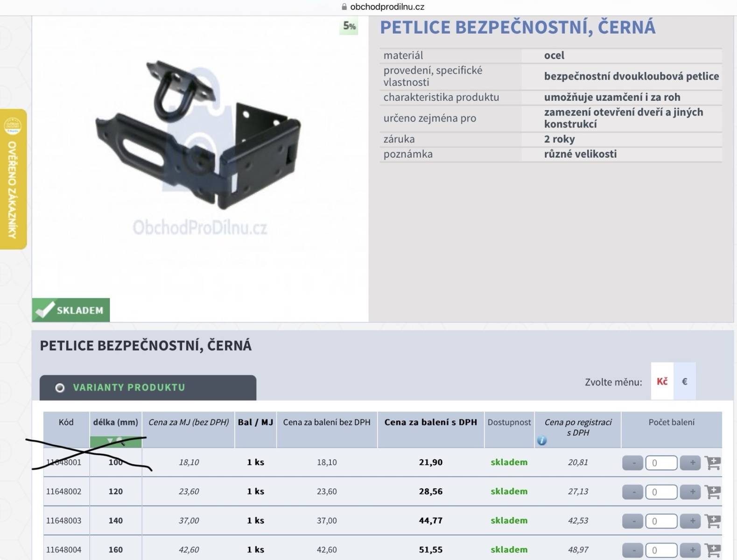Viewport: 737px width, 560px height.
Task: Click skladem availability for 120 mm row
Action: [509, 491]
